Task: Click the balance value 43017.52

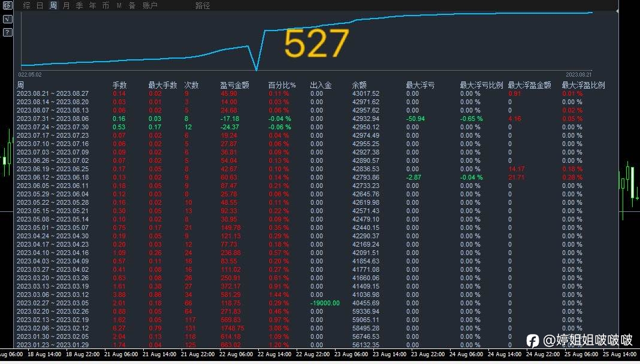Action: (366, 94)
